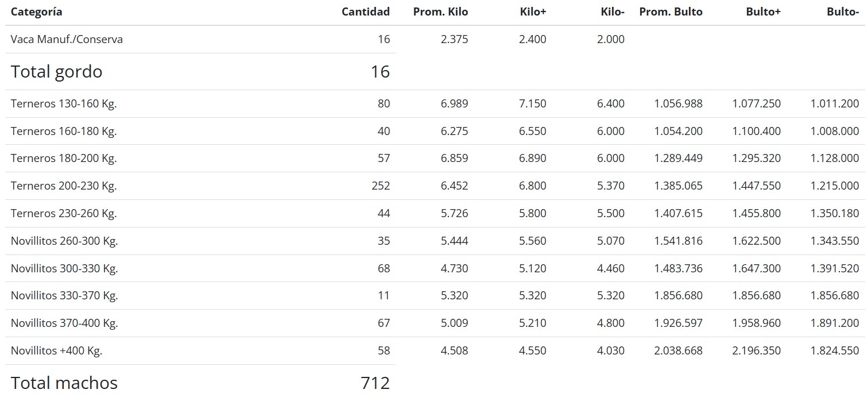Select the Kilo+ column header
Screen dimensions: 868x401
tap(533, 12)
